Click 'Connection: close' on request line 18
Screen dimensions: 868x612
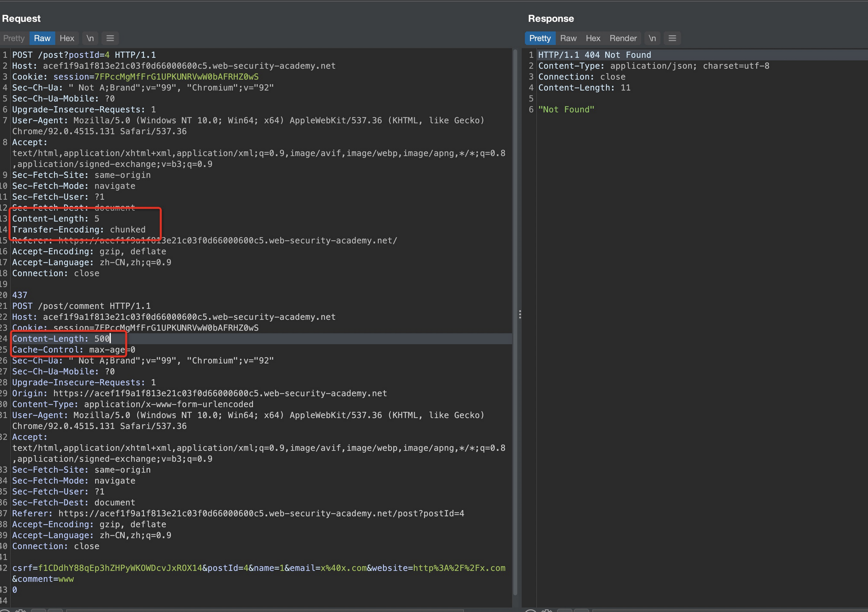[56, 273]
